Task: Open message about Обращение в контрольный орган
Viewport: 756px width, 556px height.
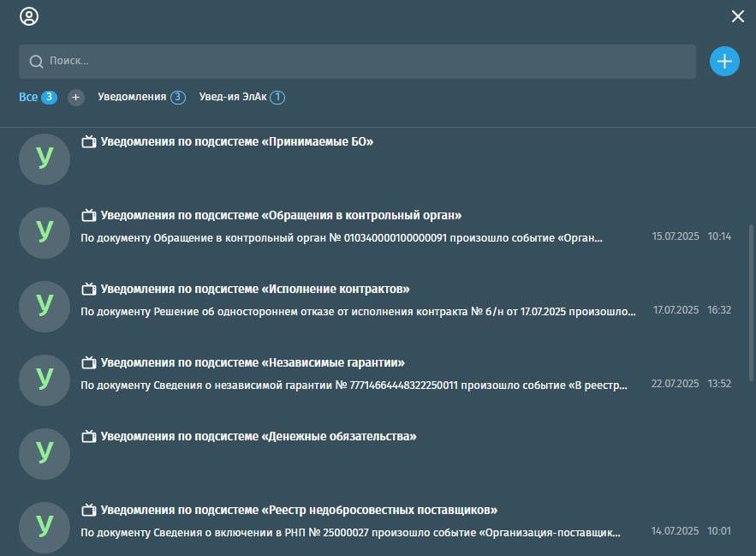Action: (341, 237)
